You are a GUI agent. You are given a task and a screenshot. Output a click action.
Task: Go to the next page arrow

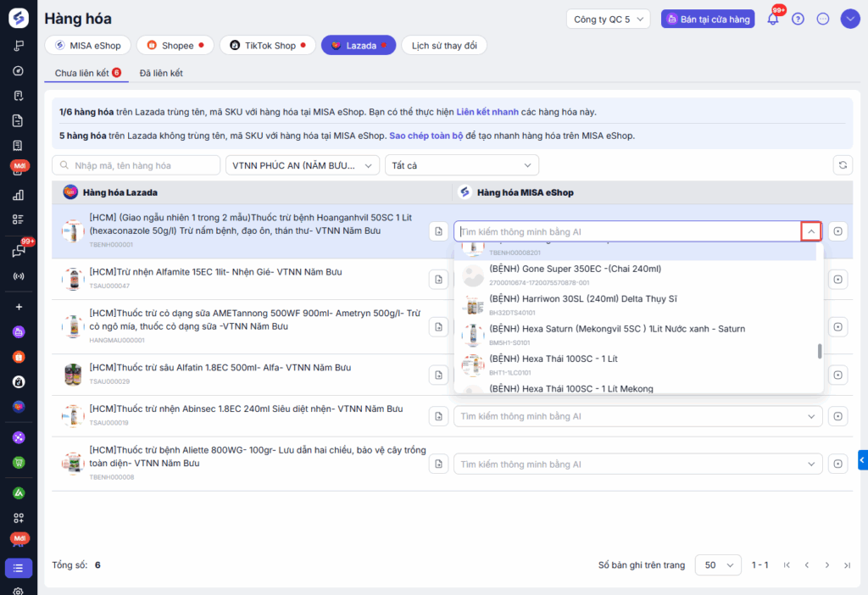tap(827, 565)
